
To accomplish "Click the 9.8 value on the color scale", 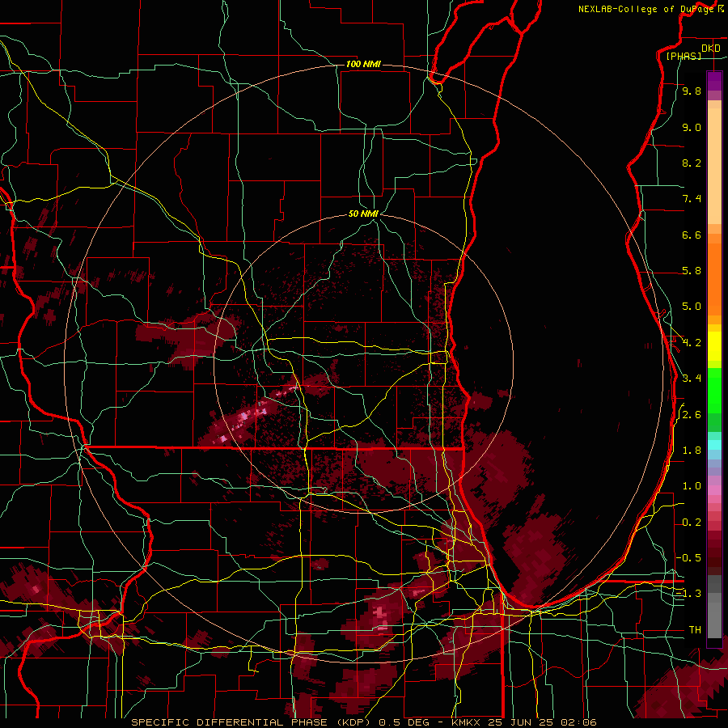I will click(x=692, y=91).
